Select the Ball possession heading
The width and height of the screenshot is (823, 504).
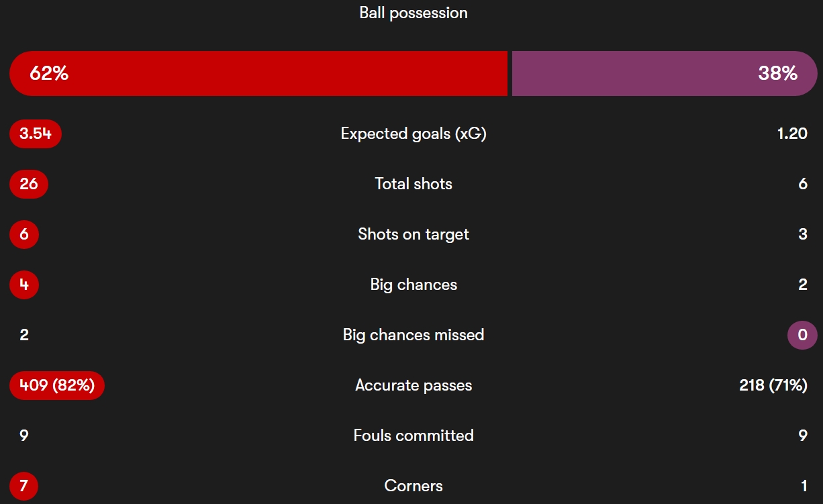(414, 13)
